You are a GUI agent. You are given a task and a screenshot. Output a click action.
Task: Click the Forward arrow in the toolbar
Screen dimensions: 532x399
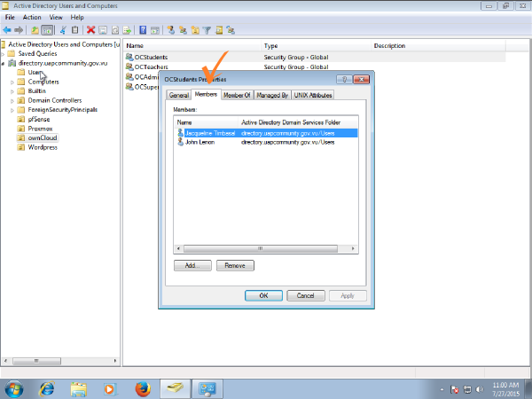19,30
